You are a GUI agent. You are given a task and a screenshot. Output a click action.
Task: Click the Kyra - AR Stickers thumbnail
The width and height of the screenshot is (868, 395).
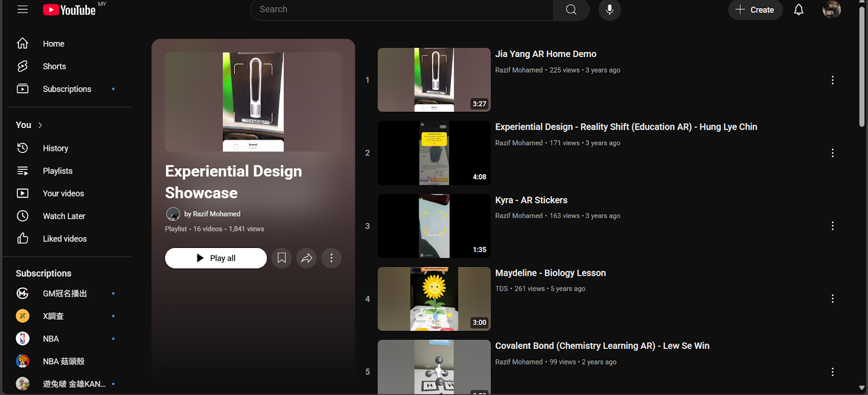click(434, 226)
